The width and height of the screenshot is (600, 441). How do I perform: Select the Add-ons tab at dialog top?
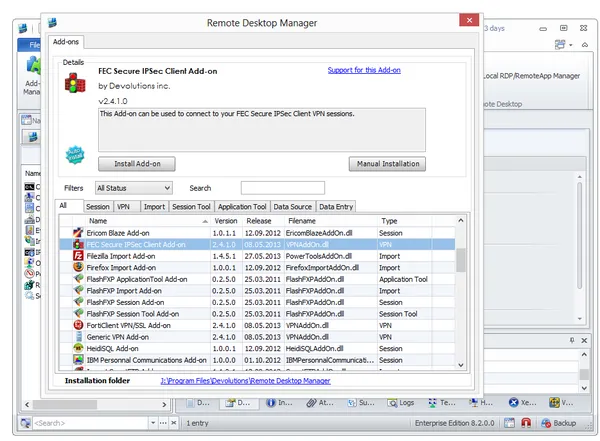[x=66, y=42]
